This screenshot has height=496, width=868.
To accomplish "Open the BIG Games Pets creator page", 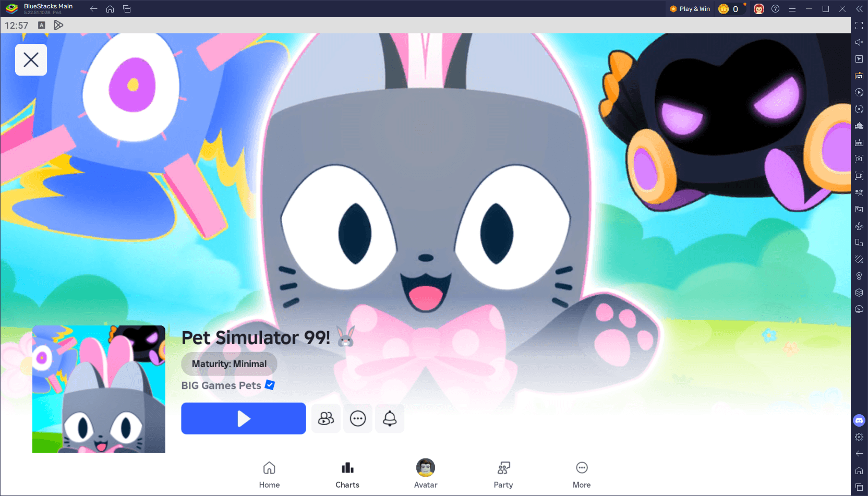I will pos(221,385).
